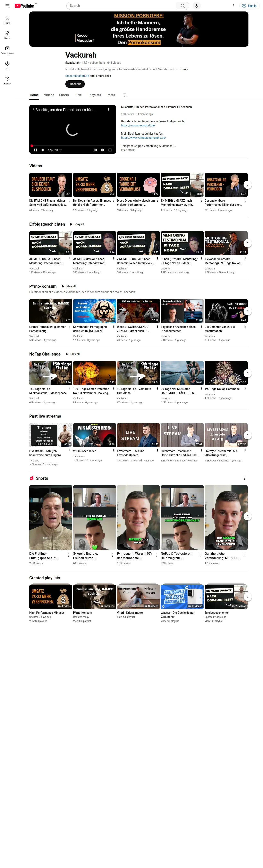This screenshot has width=263, height=868.
Task: Play all P*rno-Konsum videos
Action: (x=68, y=286)
